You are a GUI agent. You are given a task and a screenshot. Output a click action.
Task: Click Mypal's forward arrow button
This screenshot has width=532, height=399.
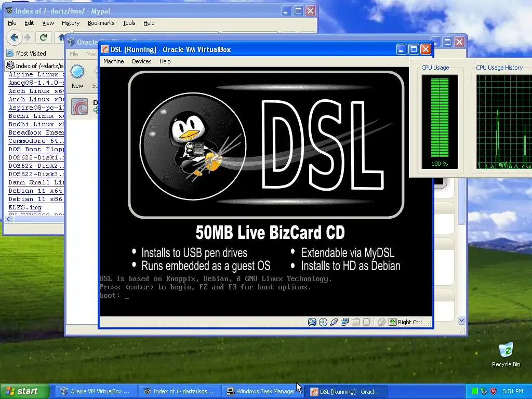point(28,37)
